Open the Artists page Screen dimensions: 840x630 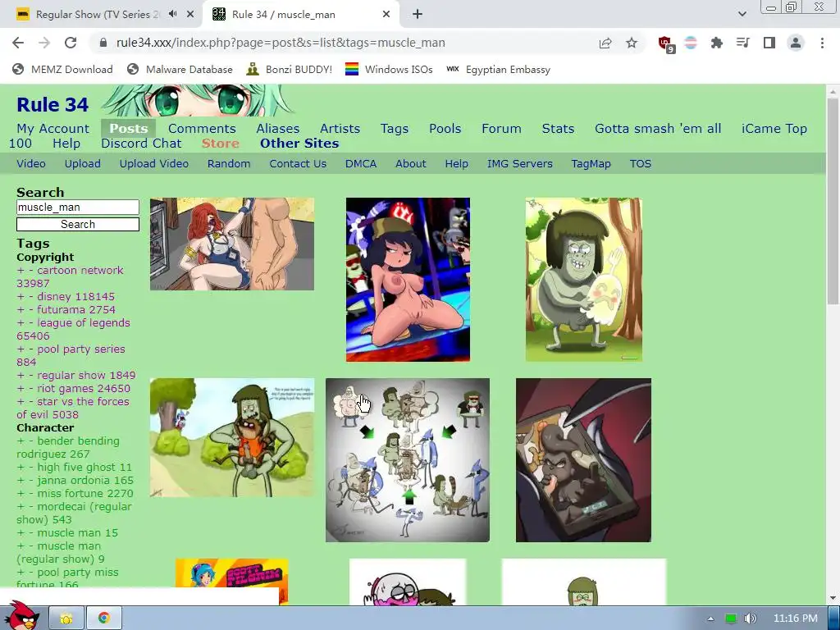coord(340,129)
